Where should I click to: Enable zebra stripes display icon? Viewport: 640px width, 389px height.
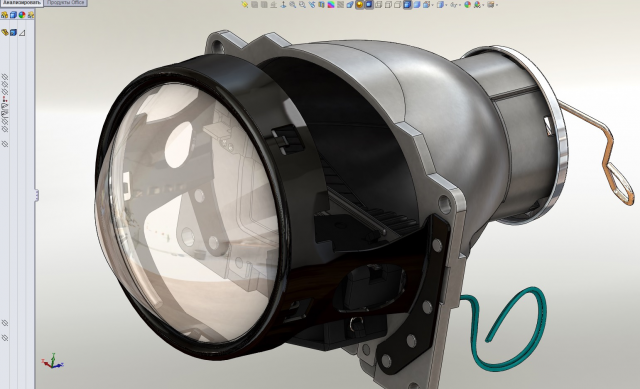pos(340,5)
